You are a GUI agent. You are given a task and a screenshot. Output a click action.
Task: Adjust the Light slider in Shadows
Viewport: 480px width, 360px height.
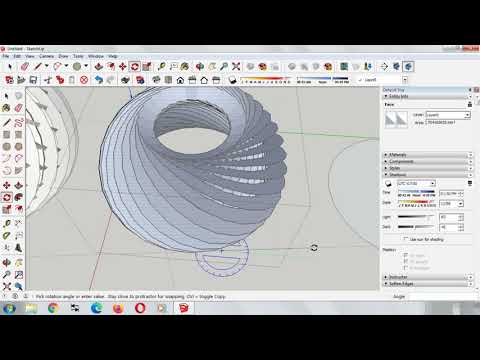coord(416,217)
